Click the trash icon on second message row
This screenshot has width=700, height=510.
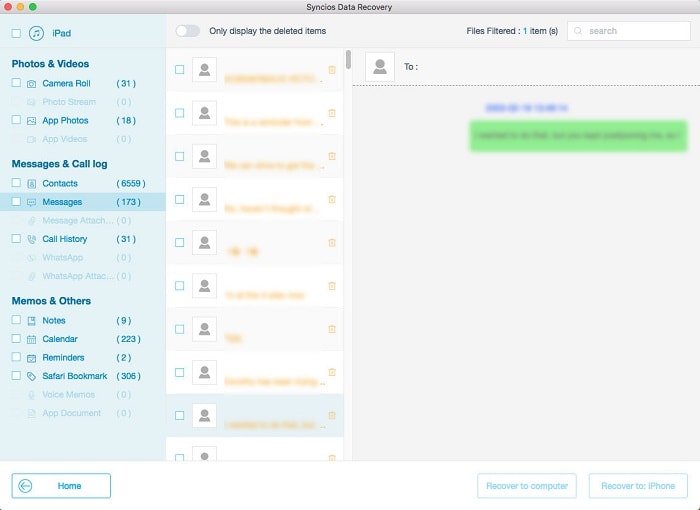pos(332,113)
